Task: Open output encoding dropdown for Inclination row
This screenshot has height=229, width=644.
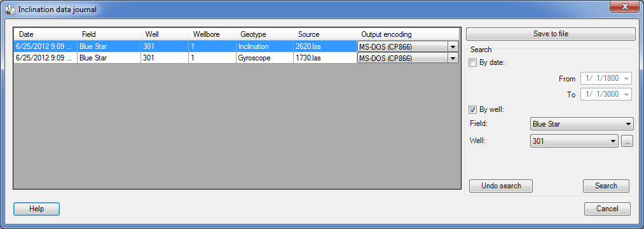Action: (x=453, y=47)
